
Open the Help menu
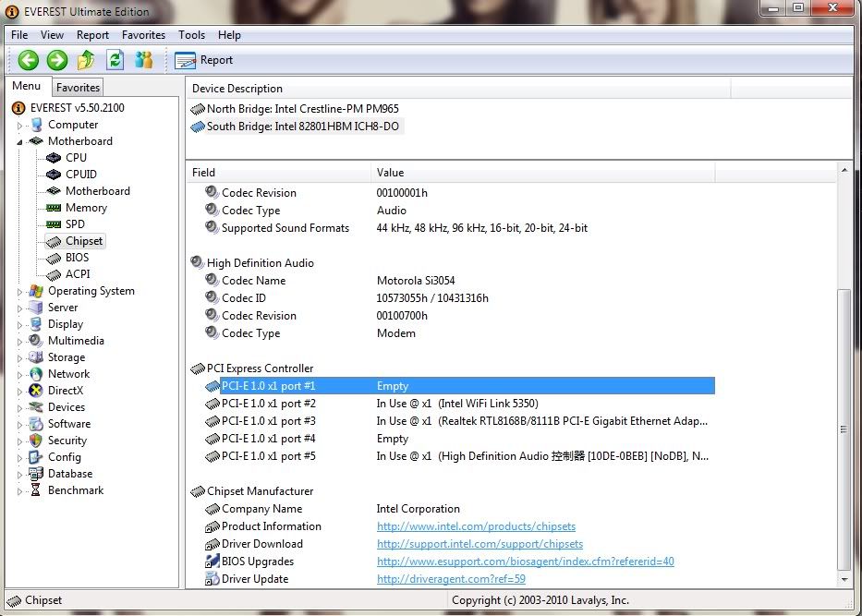(x=229, y=34)
